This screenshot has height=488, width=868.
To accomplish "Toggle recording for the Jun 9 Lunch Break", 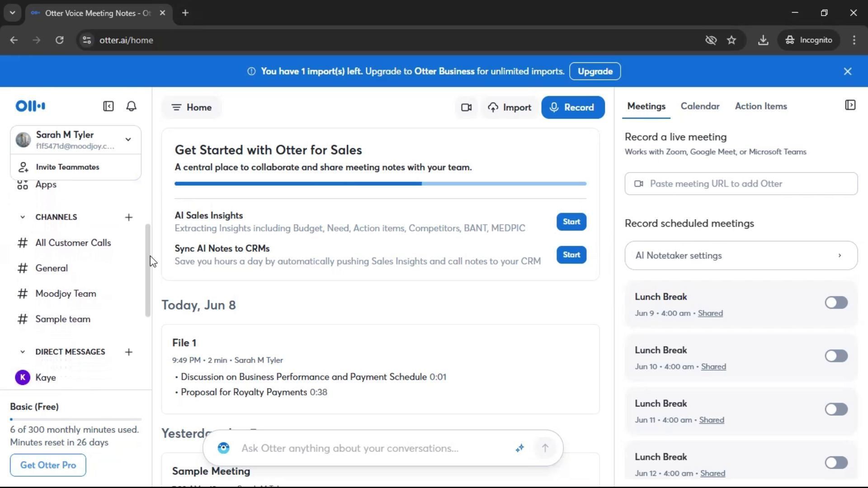I will click(x=835, y=302).
